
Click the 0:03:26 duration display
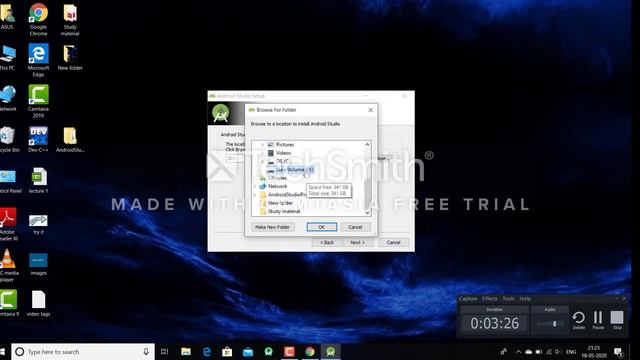[495, 323]
